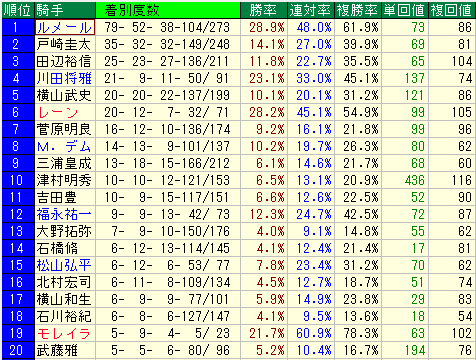Open jockey 川田将雅 entry

(65, 78)
